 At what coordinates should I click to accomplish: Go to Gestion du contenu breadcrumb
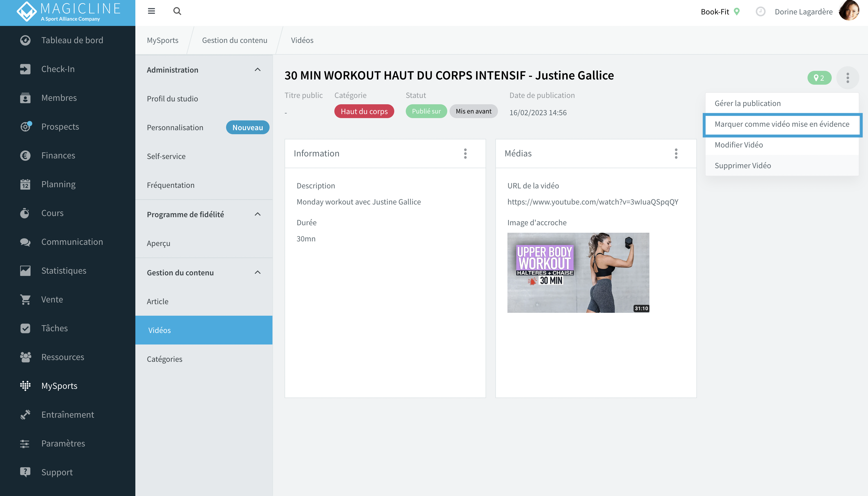(235, 40)
